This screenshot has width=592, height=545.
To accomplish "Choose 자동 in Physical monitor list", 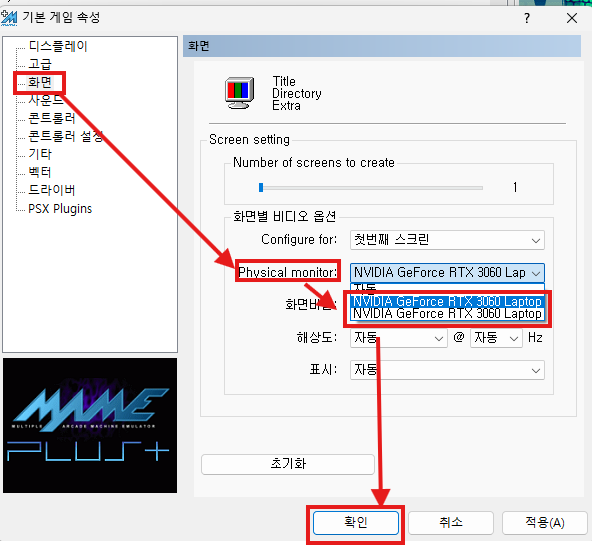I will point(447,289).
